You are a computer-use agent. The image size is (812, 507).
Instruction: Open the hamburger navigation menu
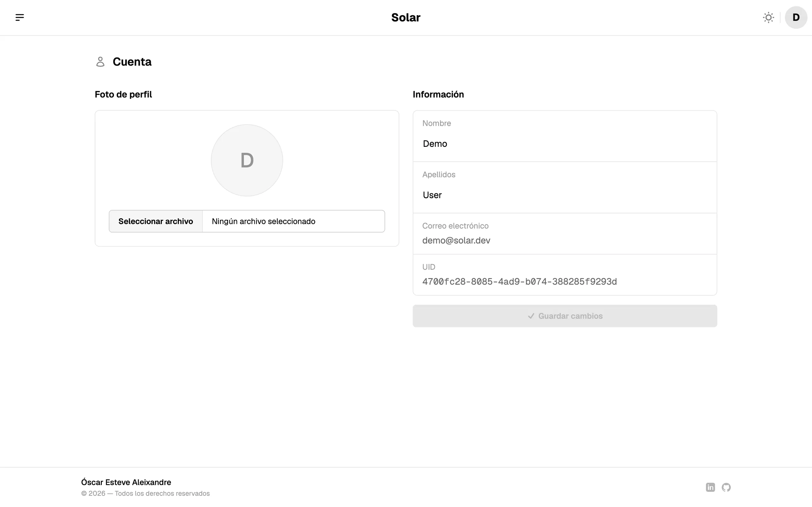point(19,17)
